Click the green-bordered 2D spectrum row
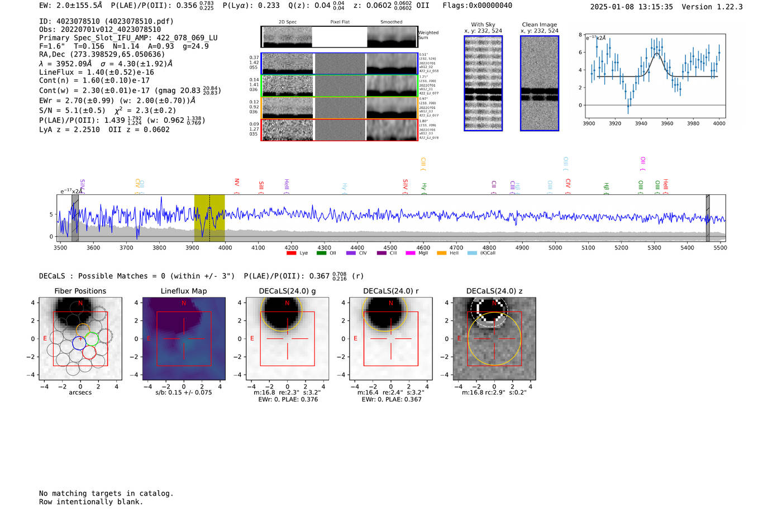The height and width of the screenshot is (532, 782). coord(340,86)
